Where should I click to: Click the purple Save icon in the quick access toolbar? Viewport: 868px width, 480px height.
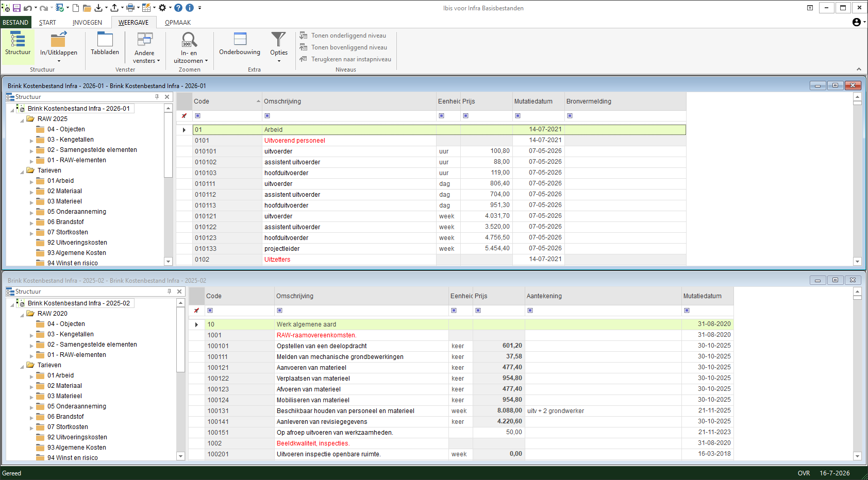[16, 8]
